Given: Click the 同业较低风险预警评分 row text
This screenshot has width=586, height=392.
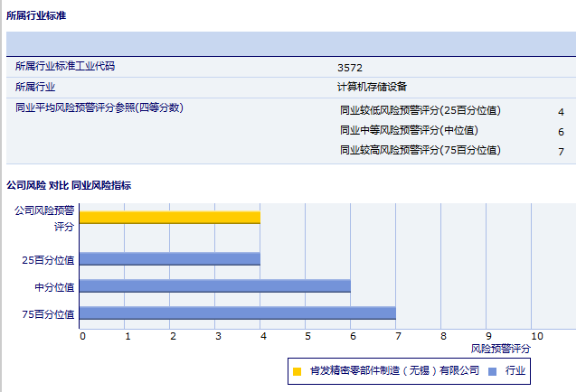Looking at the screenshot, I should [420, 111].
